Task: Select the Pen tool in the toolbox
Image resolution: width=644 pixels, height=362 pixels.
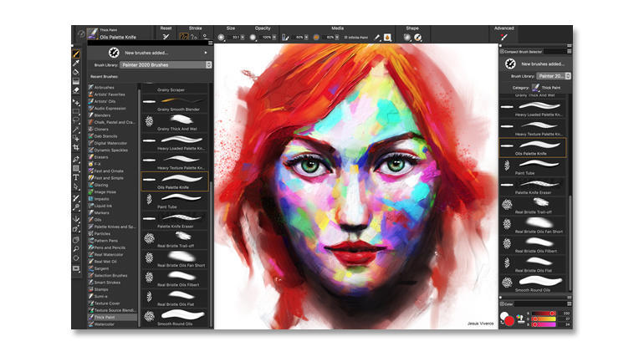Action: pyautogui.click(x=76, y=159)
